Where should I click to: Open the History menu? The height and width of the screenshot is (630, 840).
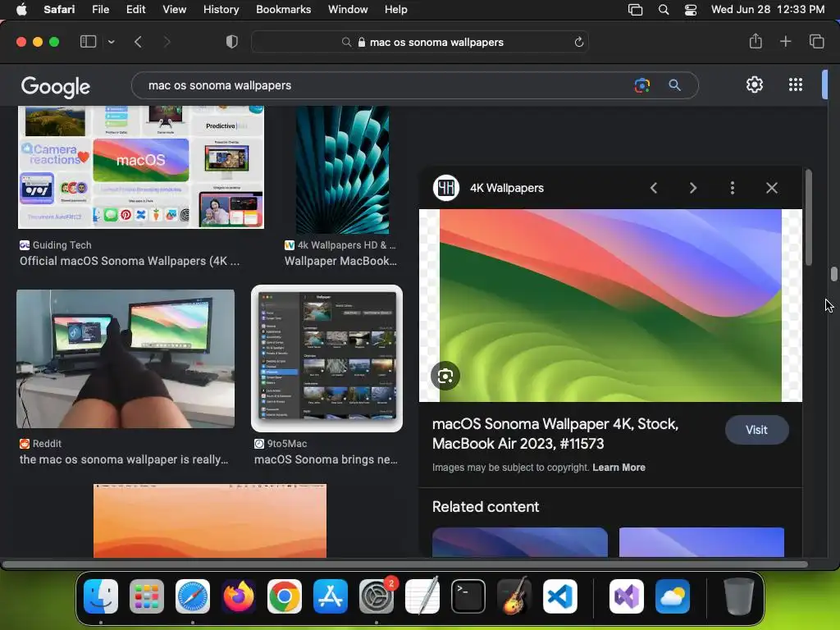221,10
